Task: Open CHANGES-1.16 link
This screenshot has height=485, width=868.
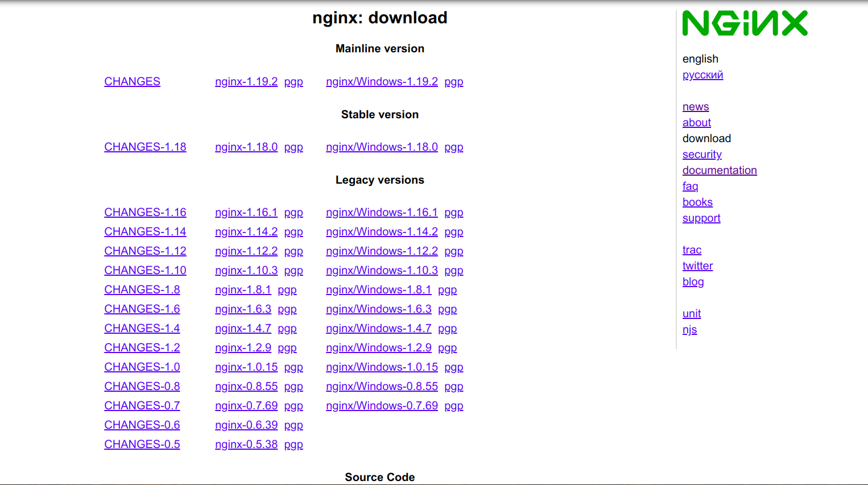Action: 145,212
